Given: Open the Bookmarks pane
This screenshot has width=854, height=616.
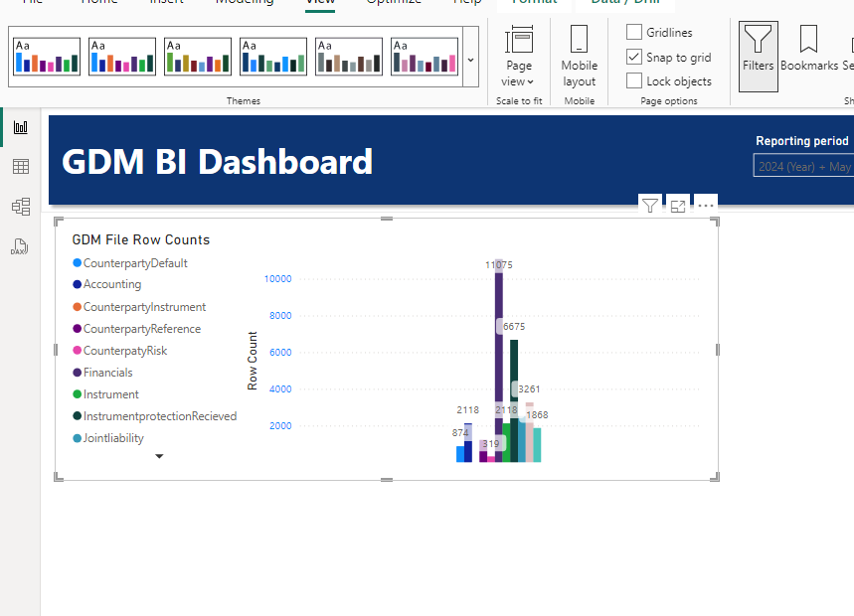Looking at the screenshot, I should (x=809, y=49).
